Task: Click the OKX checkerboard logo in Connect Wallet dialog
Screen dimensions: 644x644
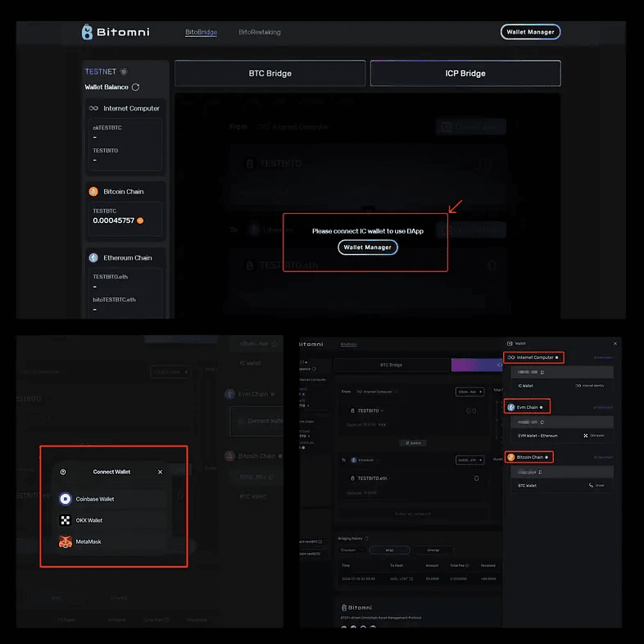Action: (66, 520)
